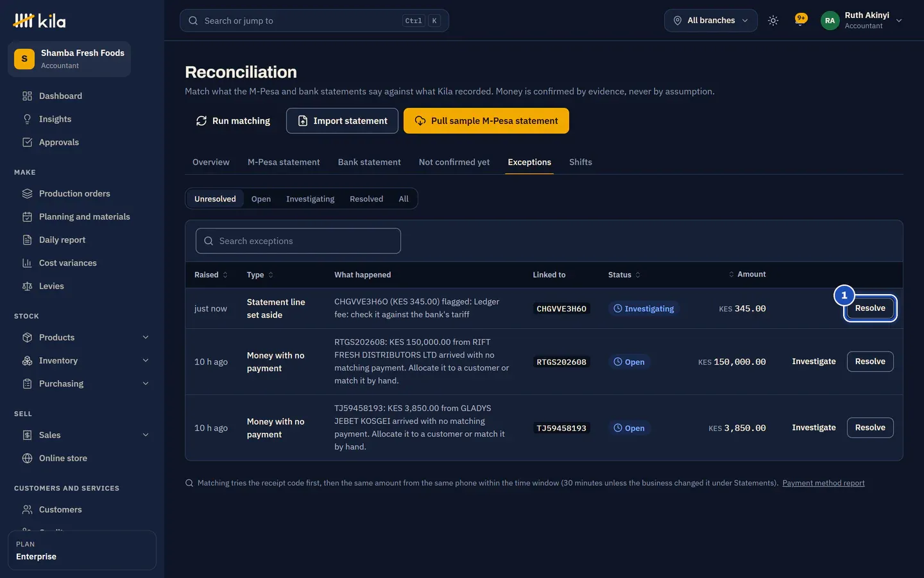Viewport: 924px width, 578px height.
Task: Click the Cost variances chart icon
Action: 27,263
